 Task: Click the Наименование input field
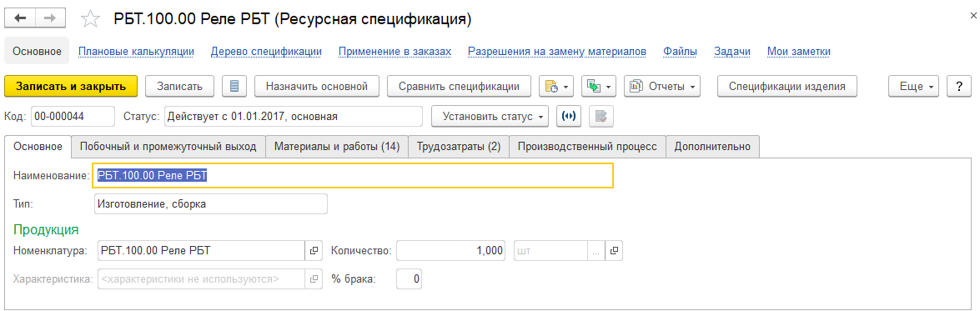[x=353, y=176]
